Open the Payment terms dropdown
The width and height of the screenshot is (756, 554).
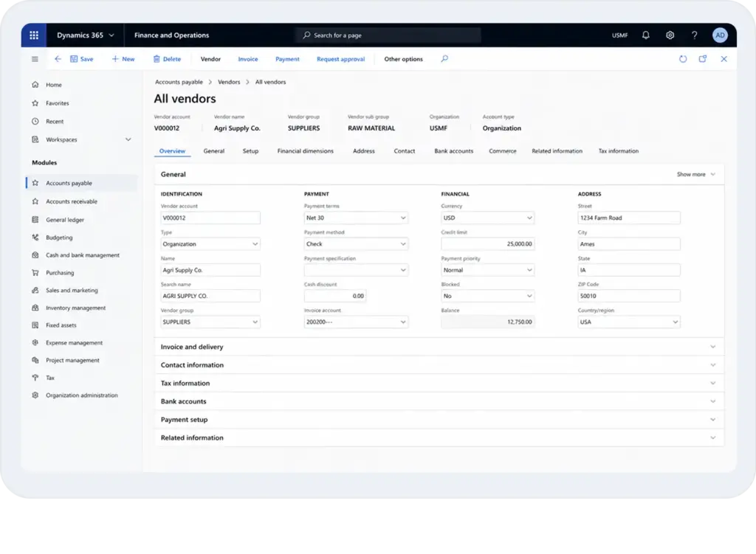356,218
